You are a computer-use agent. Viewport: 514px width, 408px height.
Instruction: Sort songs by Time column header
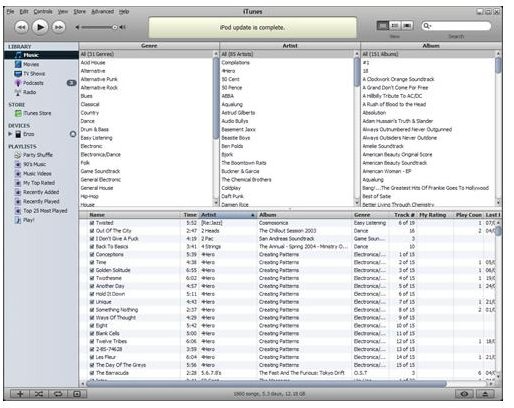(x=190, y=215)
